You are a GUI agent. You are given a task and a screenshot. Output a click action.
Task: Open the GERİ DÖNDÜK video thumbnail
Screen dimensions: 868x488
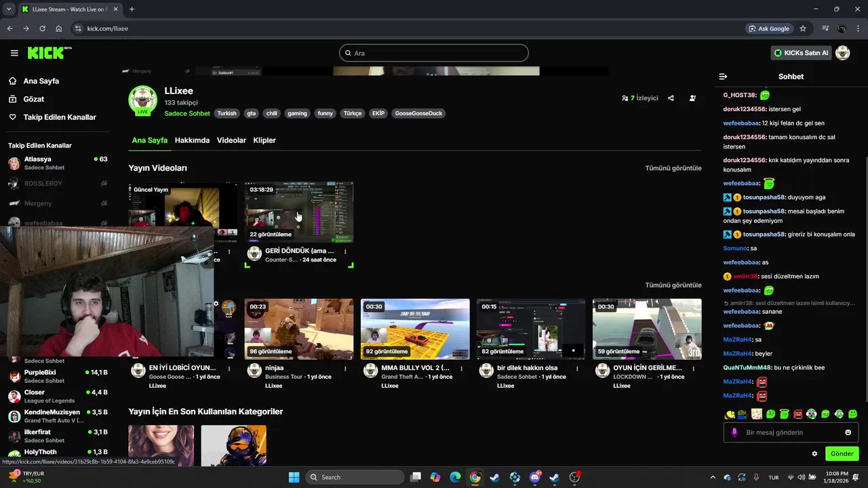click(299, 212)
